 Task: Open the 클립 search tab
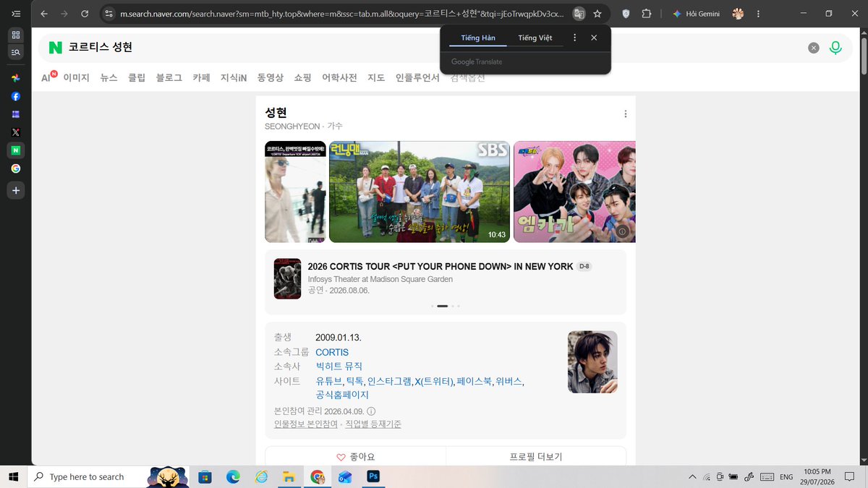137,77
